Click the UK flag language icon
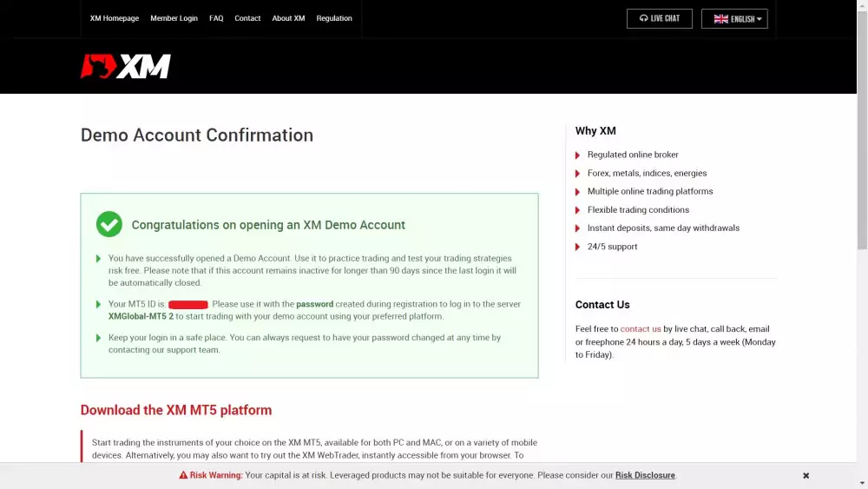The image size is (868, 489). pyautogui.click(x=720, y=19)
